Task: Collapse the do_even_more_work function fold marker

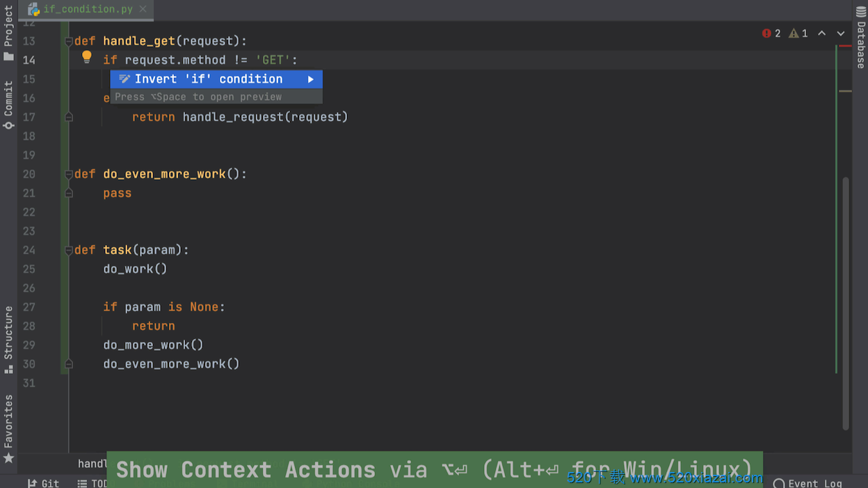Action: pyautogui.click(x=69, y=174)
